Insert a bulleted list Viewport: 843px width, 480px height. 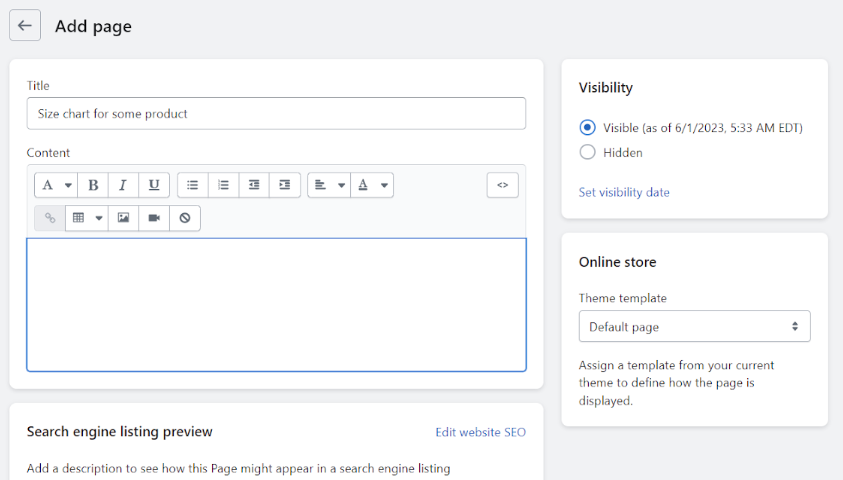tap(192, 185)
